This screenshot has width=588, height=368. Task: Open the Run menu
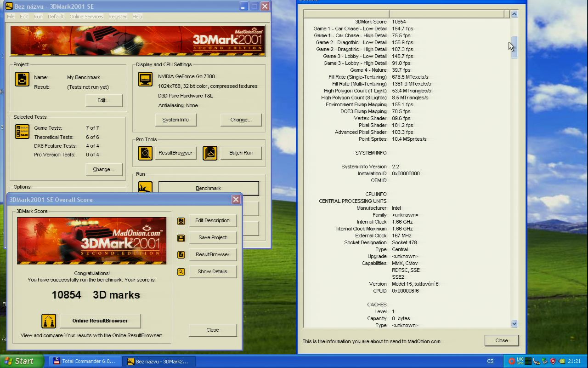[x=38, y=17]
